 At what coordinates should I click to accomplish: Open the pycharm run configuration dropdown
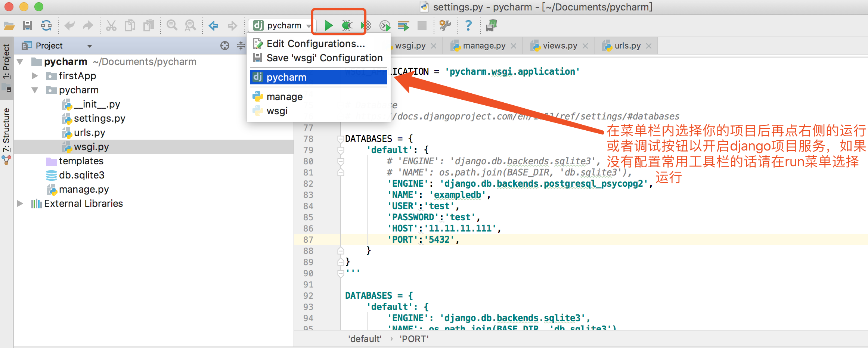(282, 25)
